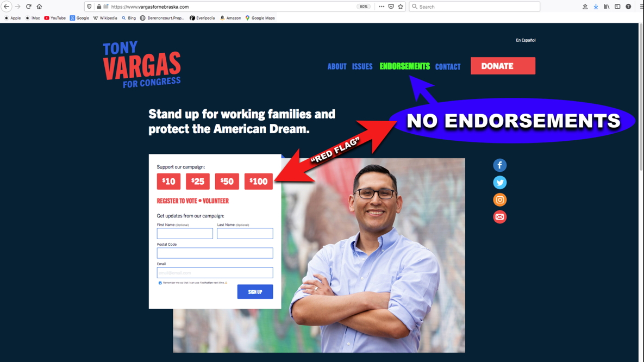Open the Twitter social icon
The height and width of the screenshot is (362, 644).
(x=499, y=183)
